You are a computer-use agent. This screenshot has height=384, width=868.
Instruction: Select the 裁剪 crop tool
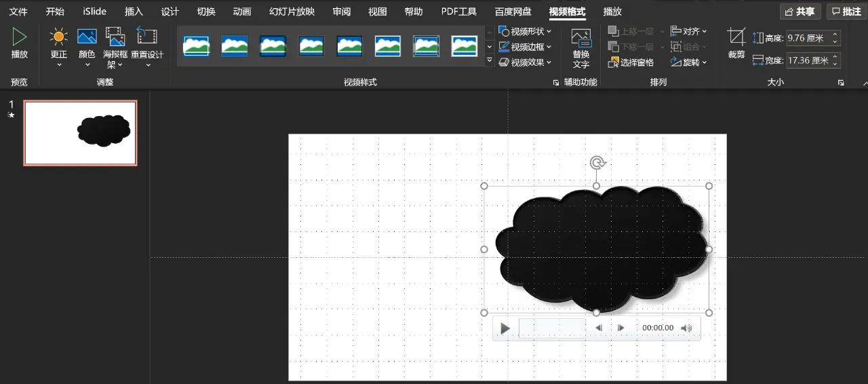click(x=736, y=38)
